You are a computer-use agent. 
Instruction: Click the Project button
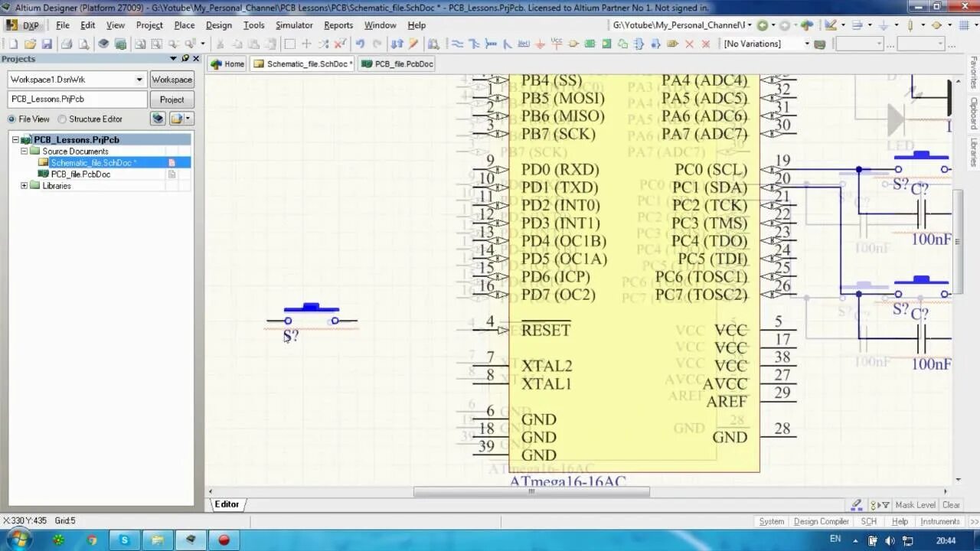pos(171,99)
